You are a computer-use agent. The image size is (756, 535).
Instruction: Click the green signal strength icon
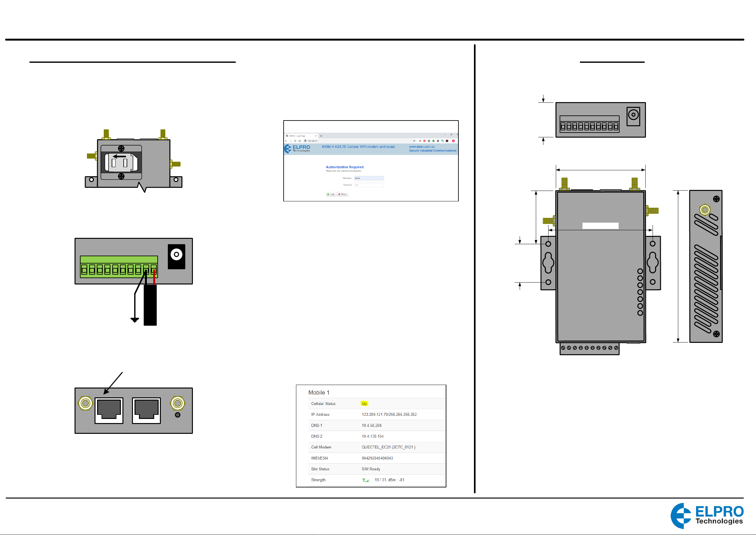point(365,480)
